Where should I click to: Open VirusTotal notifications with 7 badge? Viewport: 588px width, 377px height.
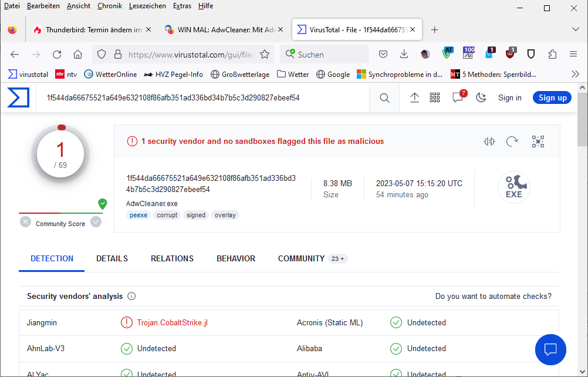coord(458,97)
